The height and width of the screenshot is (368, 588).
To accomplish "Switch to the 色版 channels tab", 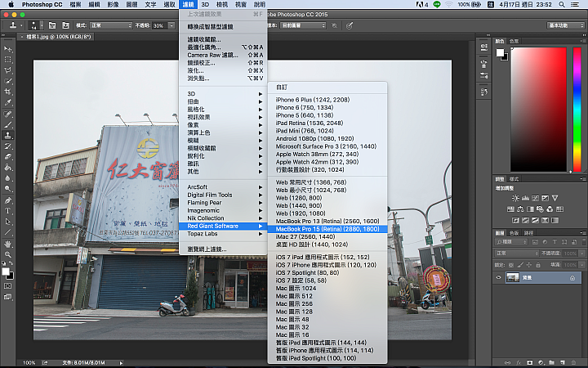I will 514,233.
